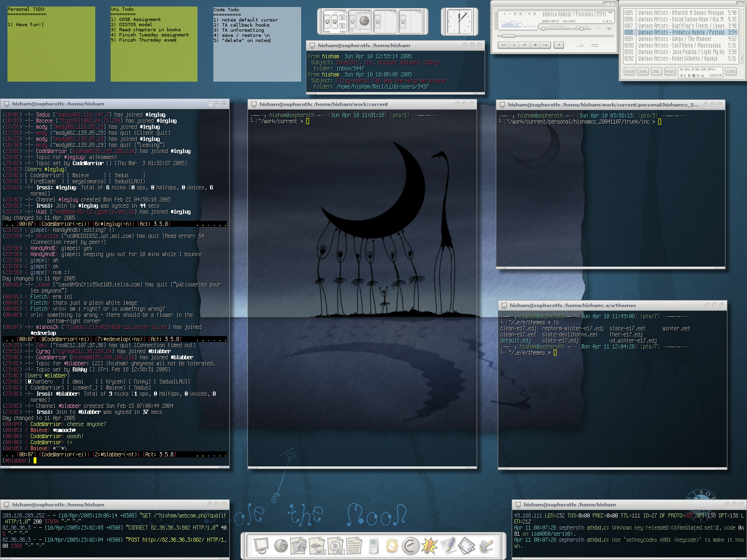Focus the mail notification terminal title bar
747x560 pixels.
click(x=395, y=45)
